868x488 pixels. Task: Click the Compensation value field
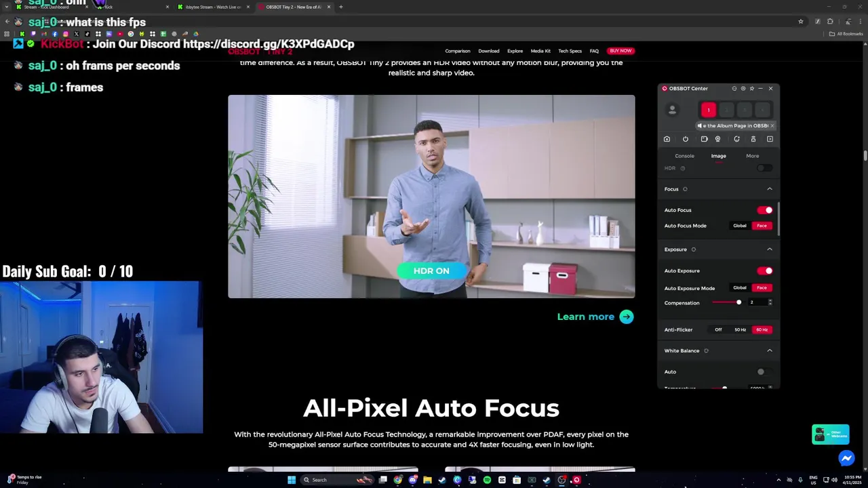point(757,302)
